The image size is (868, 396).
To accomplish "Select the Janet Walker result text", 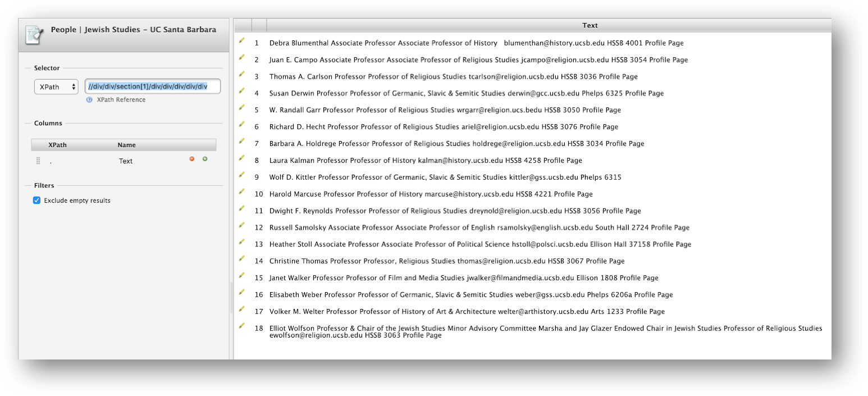I will (464, 278).
